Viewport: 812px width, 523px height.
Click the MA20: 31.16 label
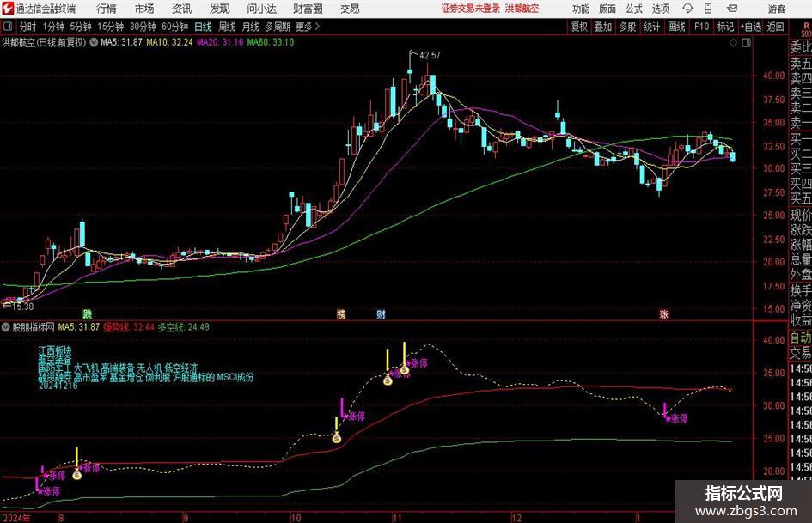[x=220, y=42]
